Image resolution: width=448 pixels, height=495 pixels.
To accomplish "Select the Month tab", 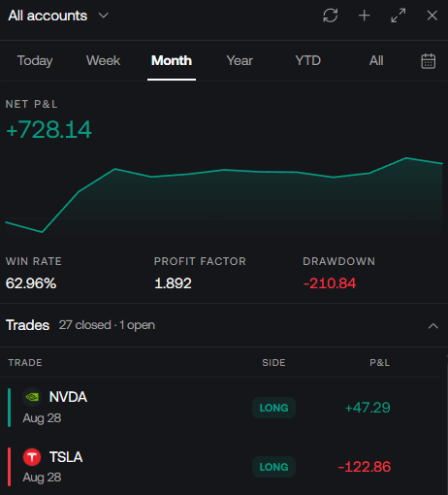I will click(x=172, y=60).
